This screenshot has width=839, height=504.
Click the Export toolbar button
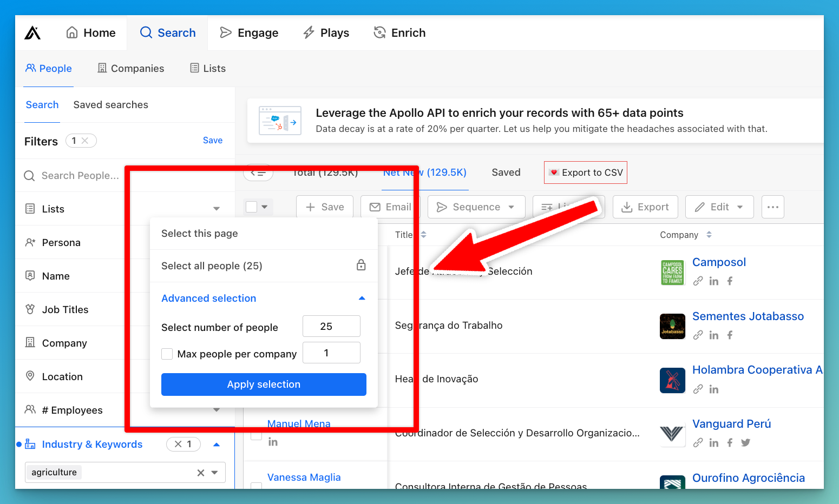[645, 207]
